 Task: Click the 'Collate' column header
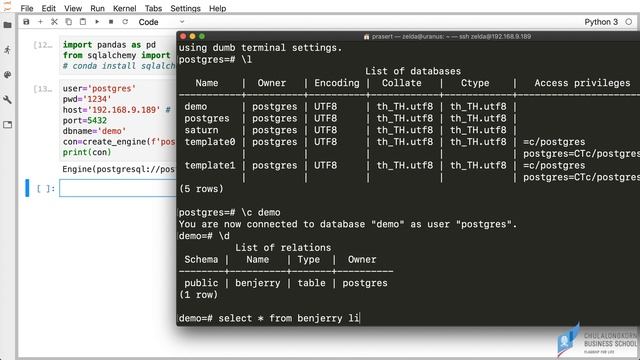click(x=401, y=83)
